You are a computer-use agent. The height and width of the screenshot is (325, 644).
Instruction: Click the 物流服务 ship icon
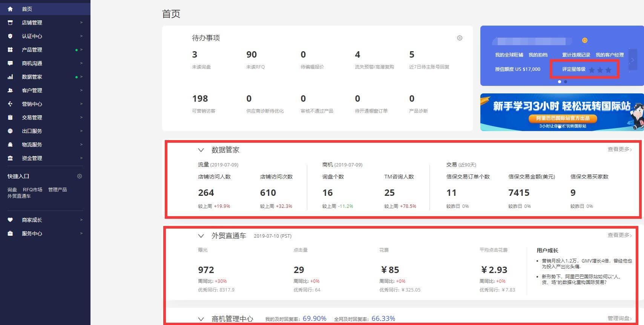tap(10, 145)
